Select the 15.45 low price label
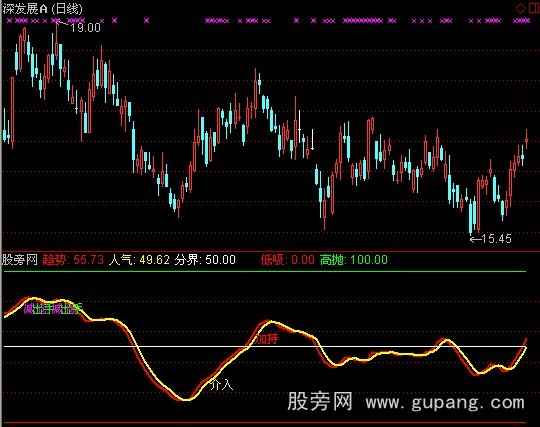The height and width of the screenshot is (427, 540). [x=496, y=239]
